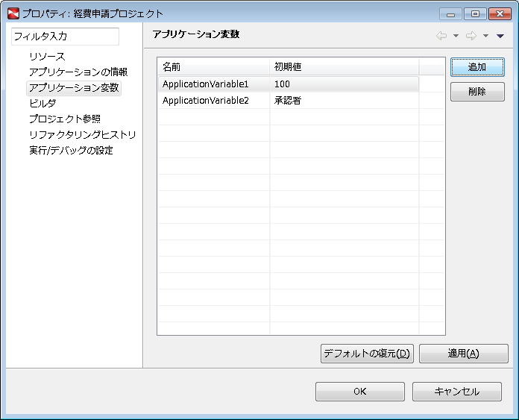The height and width of the screenshot is (420, 519).
Task: Select リソース in the tree
Action: pos(47,56)
